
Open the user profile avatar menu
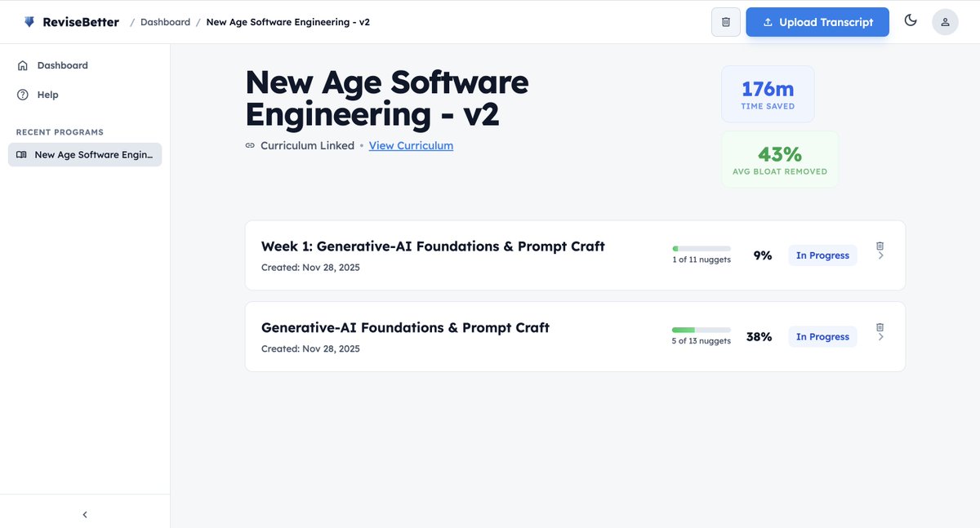tap(945, 22)
